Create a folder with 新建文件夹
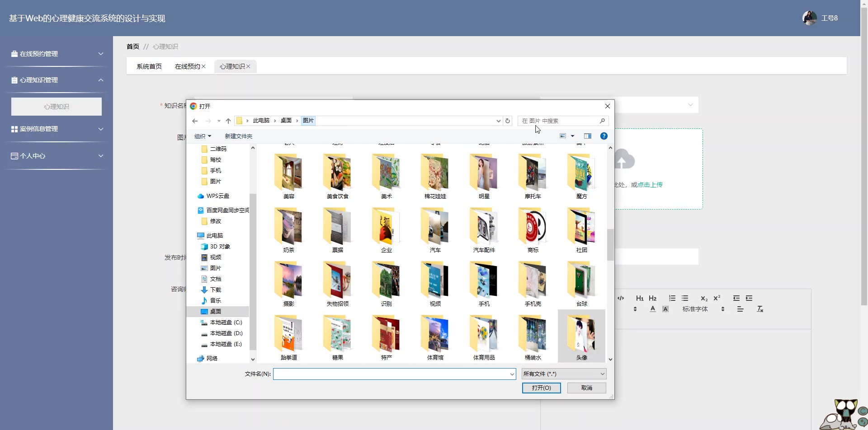 (238, 136)
